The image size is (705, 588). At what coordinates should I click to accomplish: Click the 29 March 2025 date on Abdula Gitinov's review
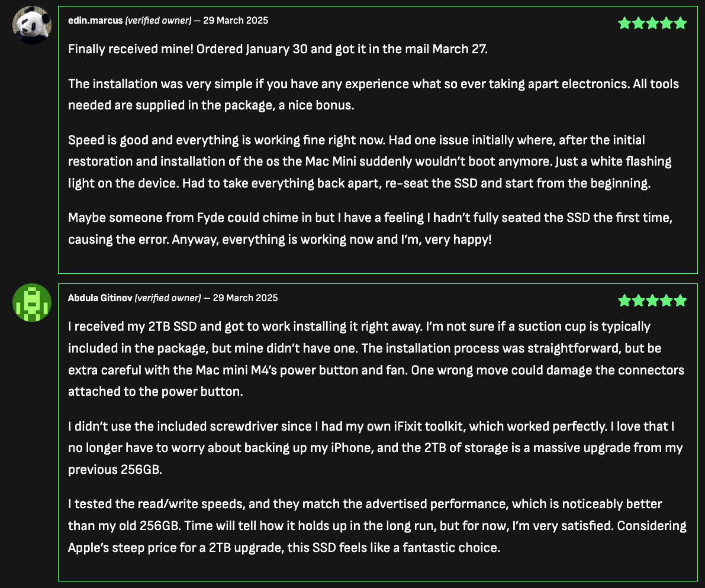pos(245,298)
